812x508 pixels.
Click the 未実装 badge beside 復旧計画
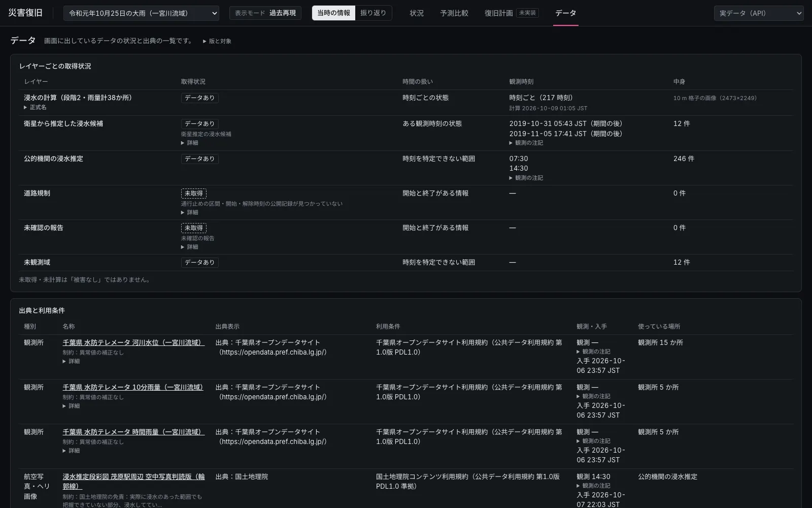click(x=527, y=13)
